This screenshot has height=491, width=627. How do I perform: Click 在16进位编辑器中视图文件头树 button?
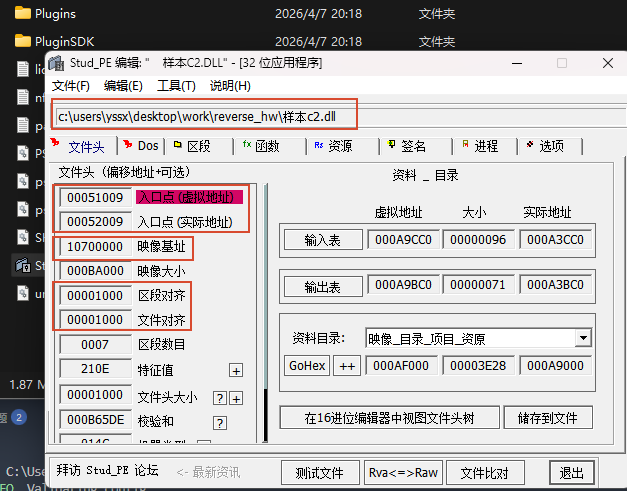[x=389, y=418]
